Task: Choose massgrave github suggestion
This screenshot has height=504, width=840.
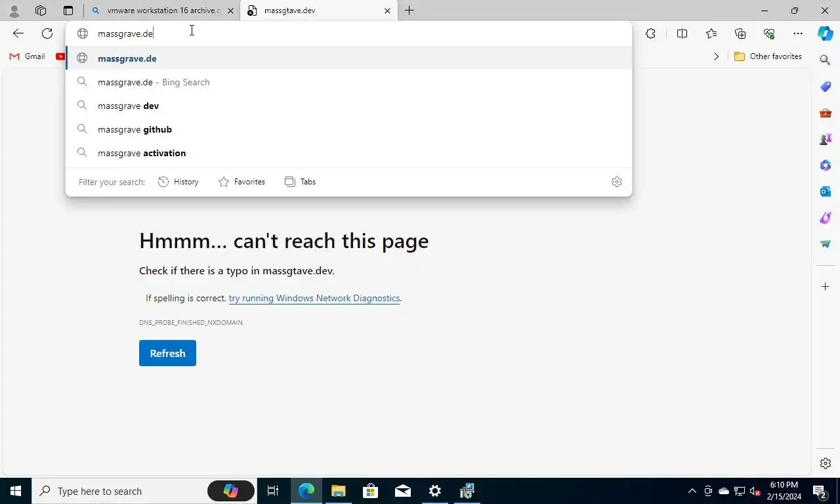Action: click(x=348, y=129)
